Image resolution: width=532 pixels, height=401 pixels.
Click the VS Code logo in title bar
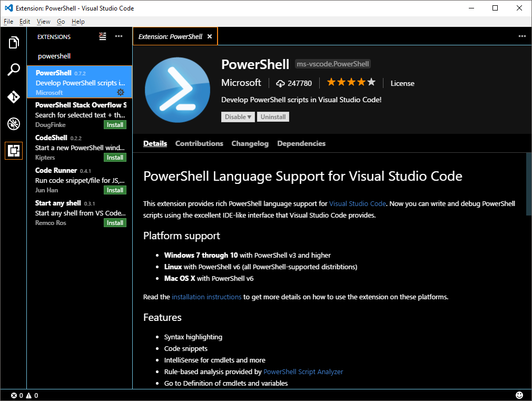9,8
